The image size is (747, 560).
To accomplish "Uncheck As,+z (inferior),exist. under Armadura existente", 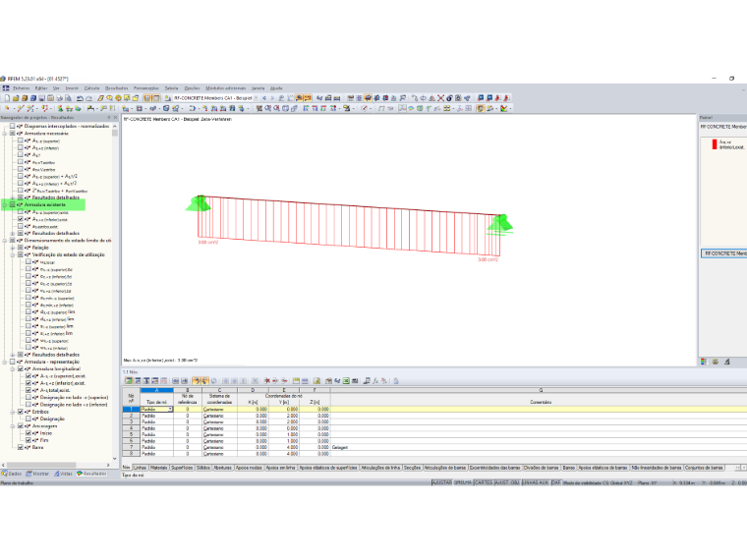I will pos(21,219).
